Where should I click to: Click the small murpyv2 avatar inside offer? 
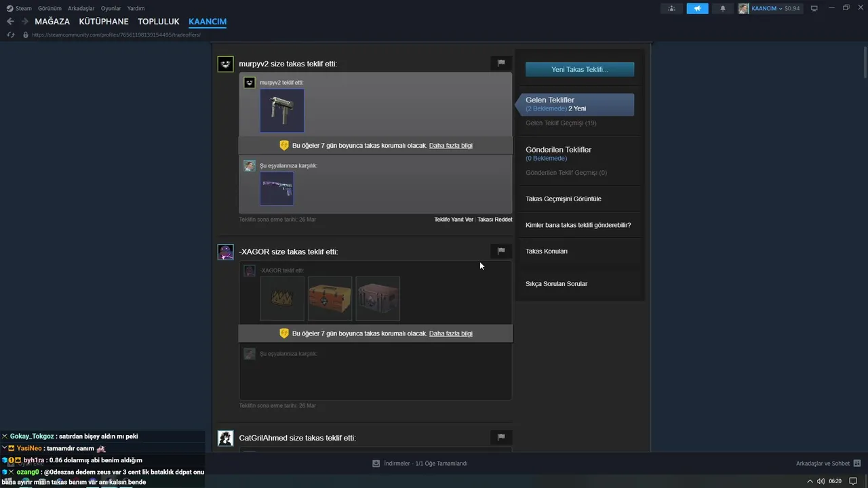[x=250, y=83]
